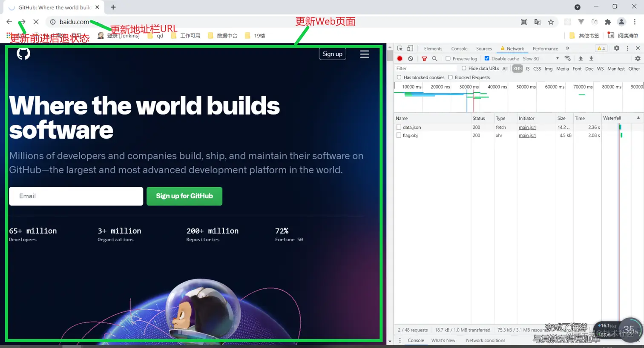Click the 70000 ms bar in network overview
Screen dimensions: 644x348
(582, 94)
